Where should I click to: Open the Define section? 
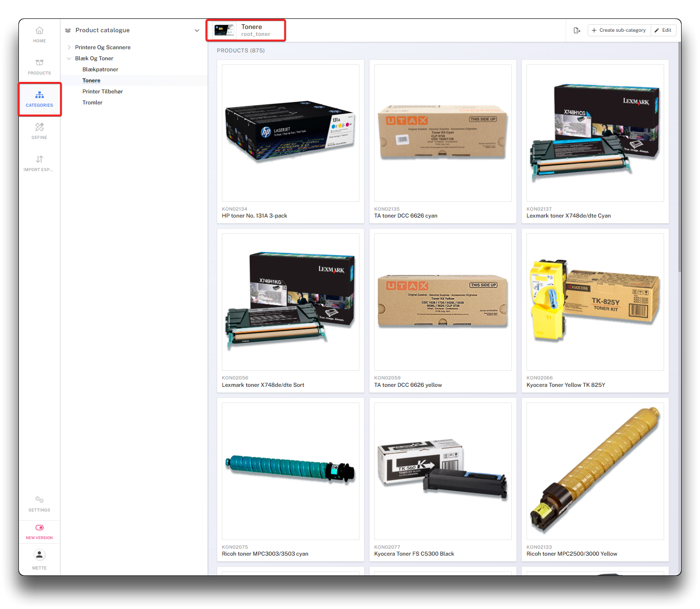39,131
